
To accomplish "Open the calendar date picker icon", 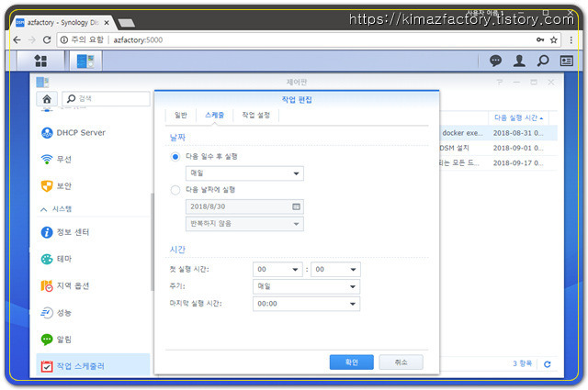I will click(296, 206).
